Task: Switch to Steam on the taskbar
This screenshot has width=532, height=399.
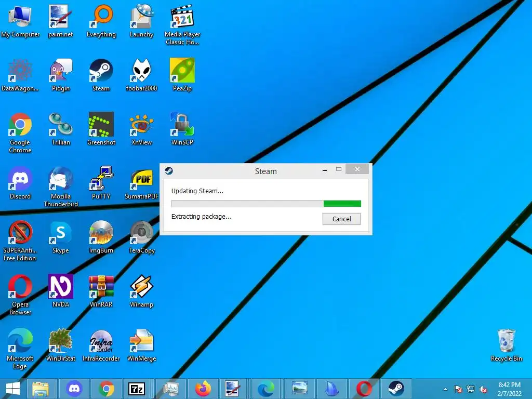Action: (x=395, y=389)
